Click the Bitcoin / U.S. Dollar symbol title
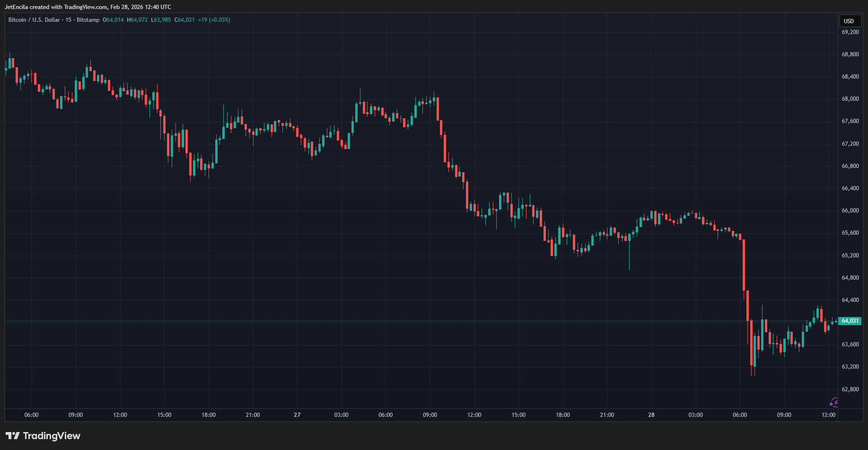The width and height of the screenshot is (868, 450). 34,20
